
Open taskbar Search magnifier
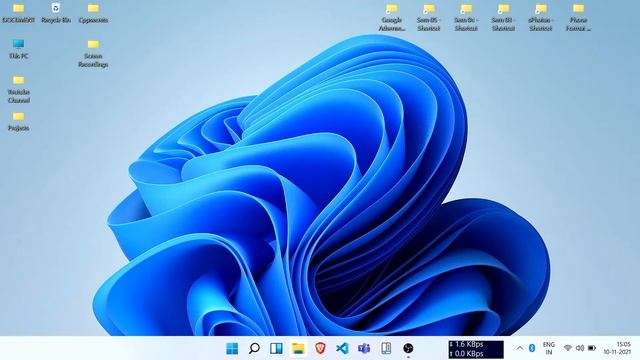click(x=254, y=348)
